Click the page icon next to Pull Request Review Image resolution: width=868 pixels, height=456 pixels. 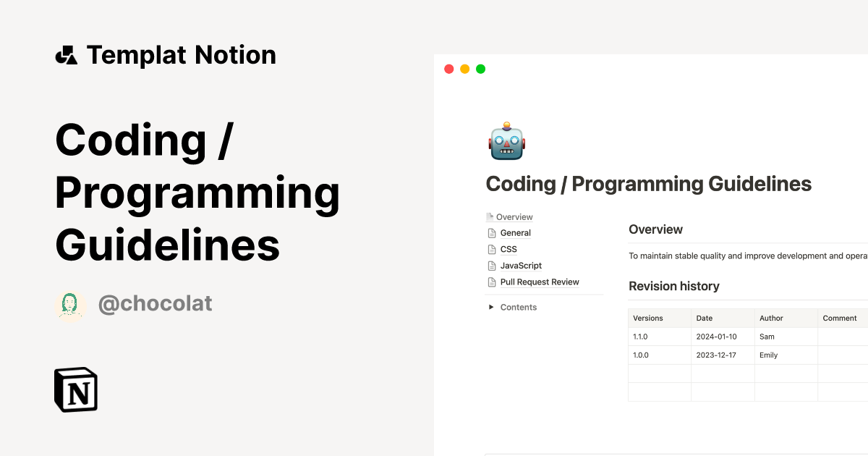[x=491, y=282]
